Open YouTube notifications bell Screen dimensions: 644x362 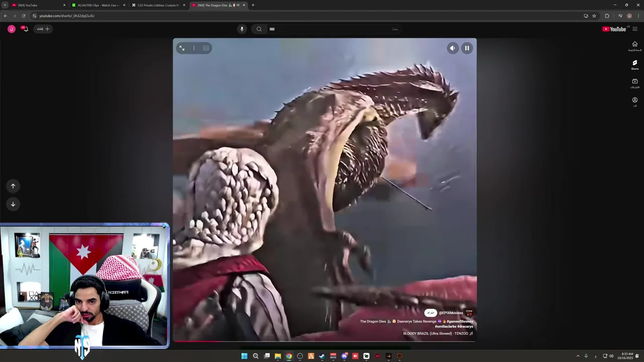point(25,29)
